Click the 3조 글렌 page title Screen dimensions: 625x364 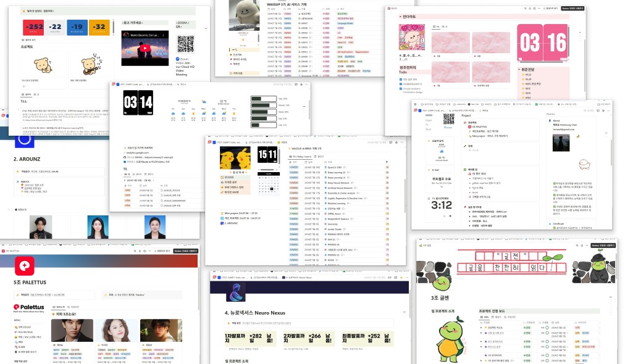440,297
